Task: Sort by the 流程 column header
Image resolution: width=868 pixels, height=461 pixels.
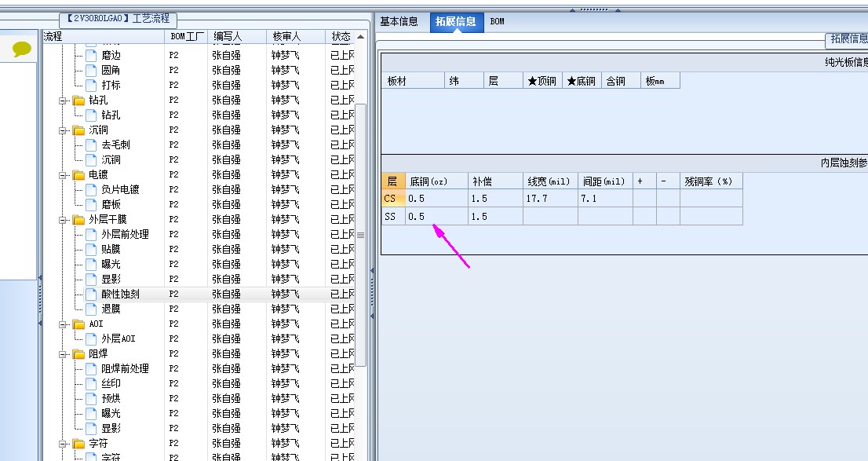Action: 104,37
